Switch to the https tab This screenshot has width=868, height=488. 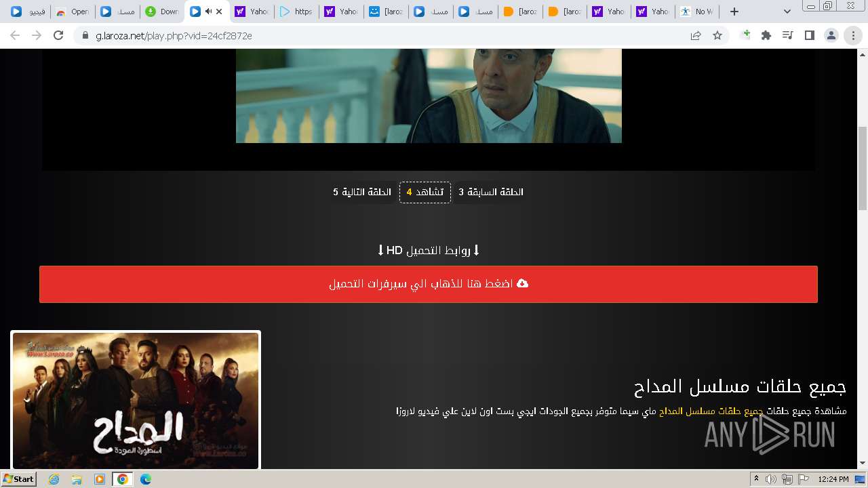point(296,12)
